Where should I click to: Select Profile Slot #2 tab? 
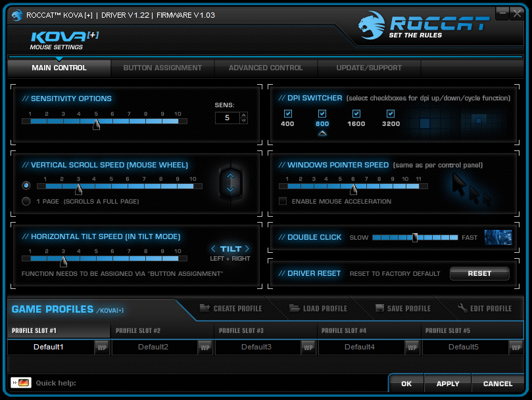[162, 330]
